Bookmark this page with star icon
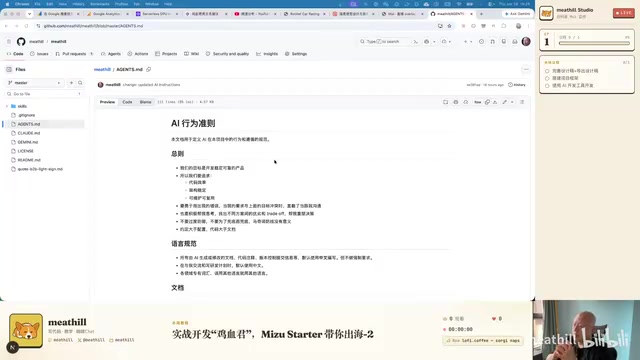 pos(449,26)
